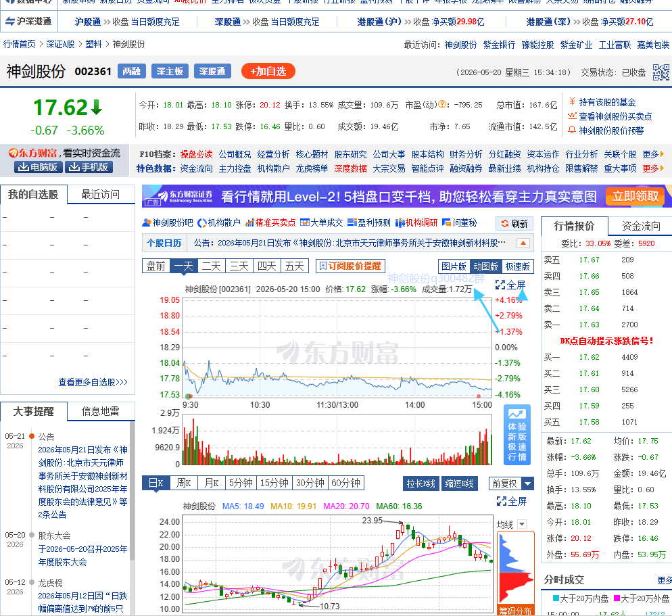
Task: Download 电脑版 client
Action: 38,167
